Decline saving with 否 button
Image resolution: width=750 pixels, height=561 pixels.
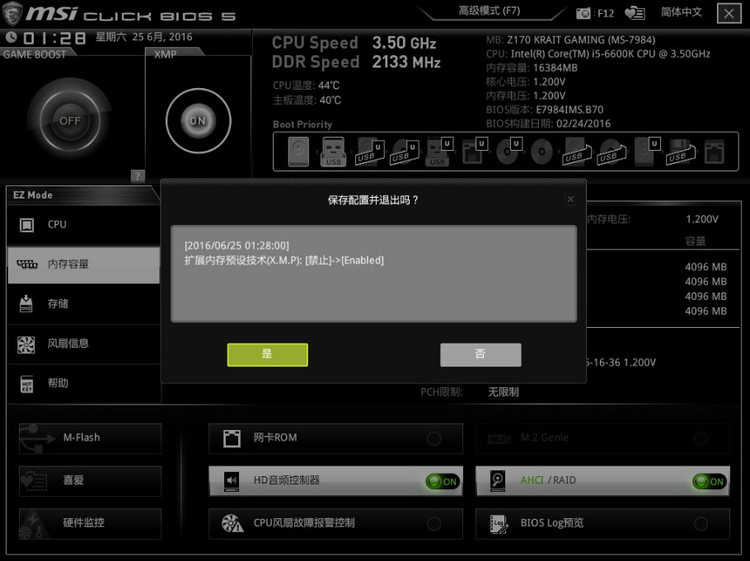(480, 354)
